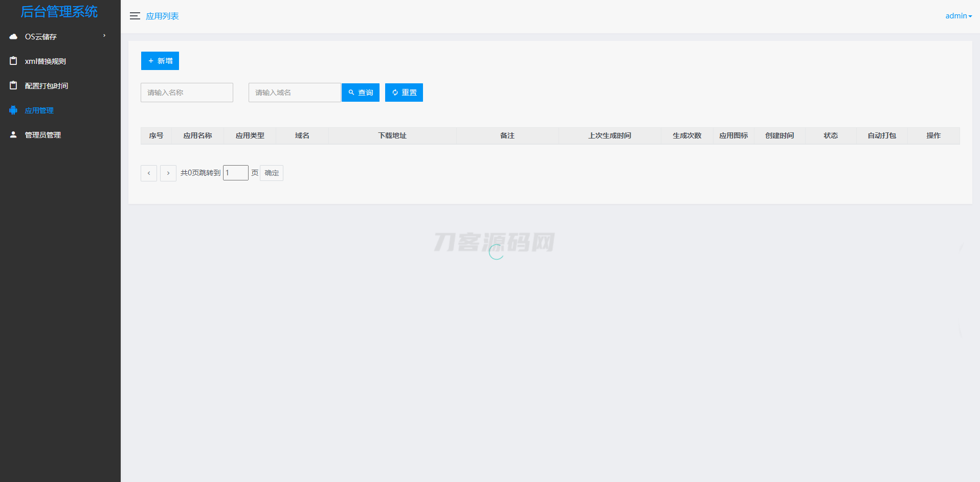Click the search icon inside 查询 button
Image resolution: width=980 pixels, height=482 pixels.
(x=350, y=93)
